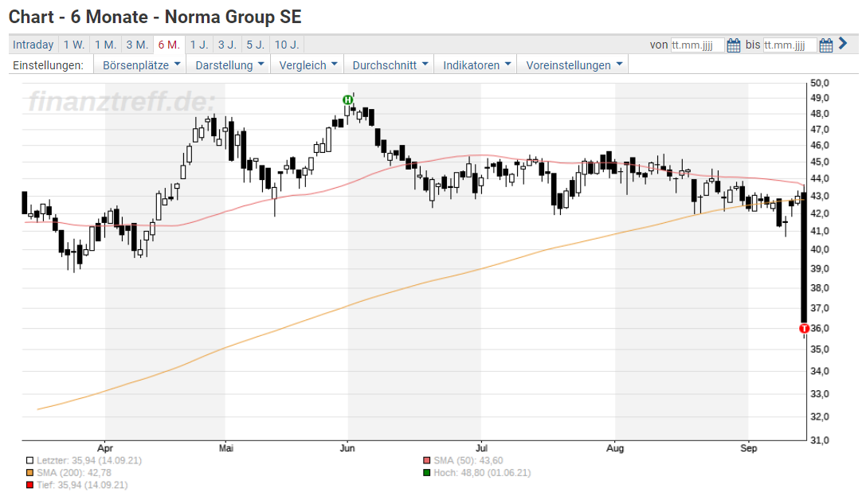Click the 'Mai' x-axis month label

point(226,448)
